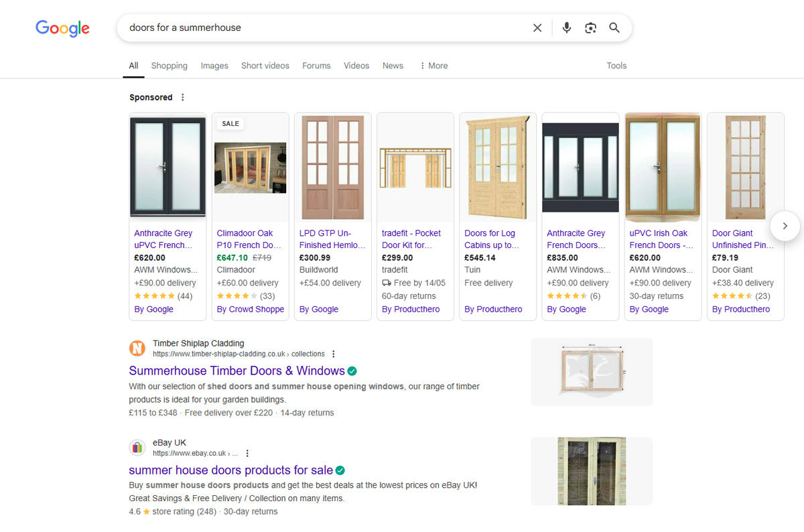This screenshot has width=804, height=532.
Task: Open the Sponsored three-dot options menu
Action: (x=183, y=97)
